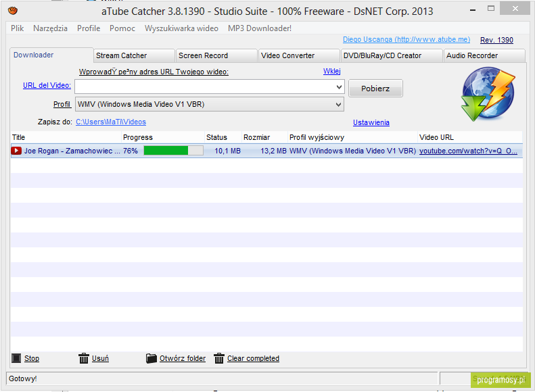The image size is (535, 392).
Task: Click the Stop link
Action: point(32,359)
